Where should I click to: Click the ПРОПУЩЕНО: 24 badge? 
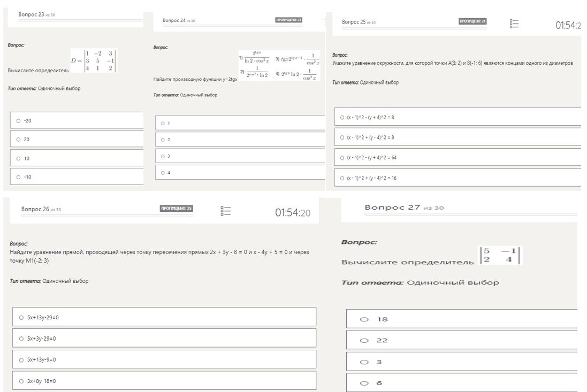pyautogui.click(x=472, y=21)
